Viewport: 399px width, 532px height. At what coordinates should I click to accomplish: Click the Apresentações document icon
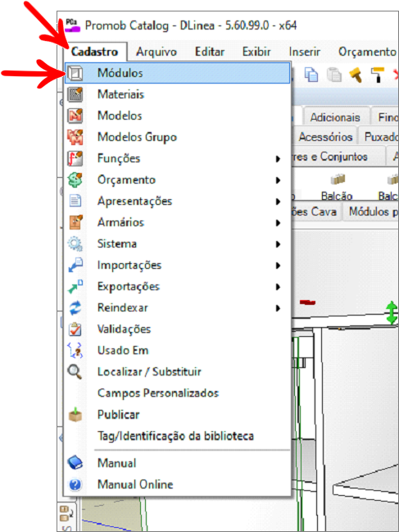pyautogui.click(x=75, y=201)
